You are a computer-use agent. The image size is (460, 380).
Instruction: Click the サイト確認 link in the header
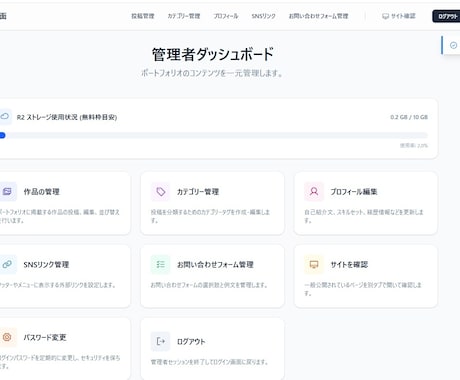399,16
